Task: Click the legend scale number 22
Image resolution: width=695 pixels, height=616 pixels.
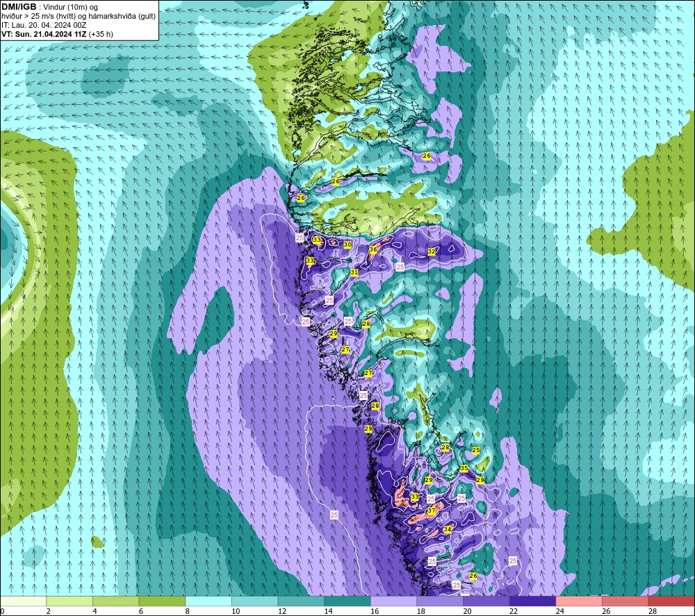Action: [x=514, y=612]
